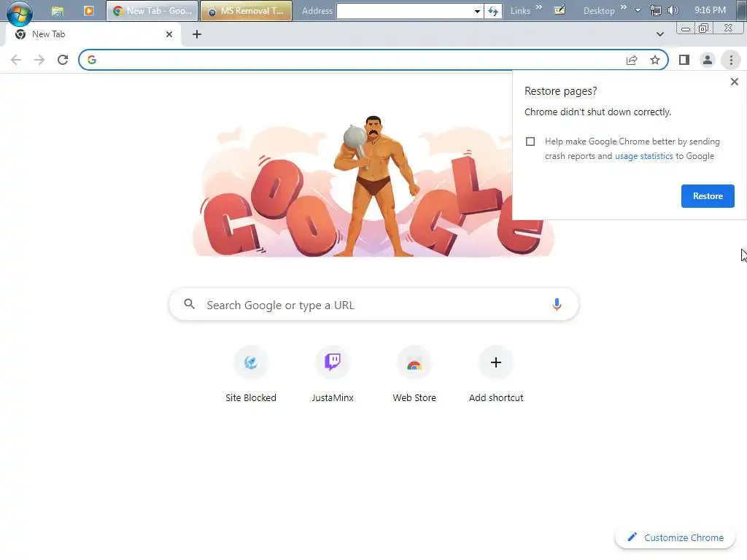Image resolution: width=747 pixels, height=560 pixels.
Task: Open the tab search chevron
Action: coord(659,34)
